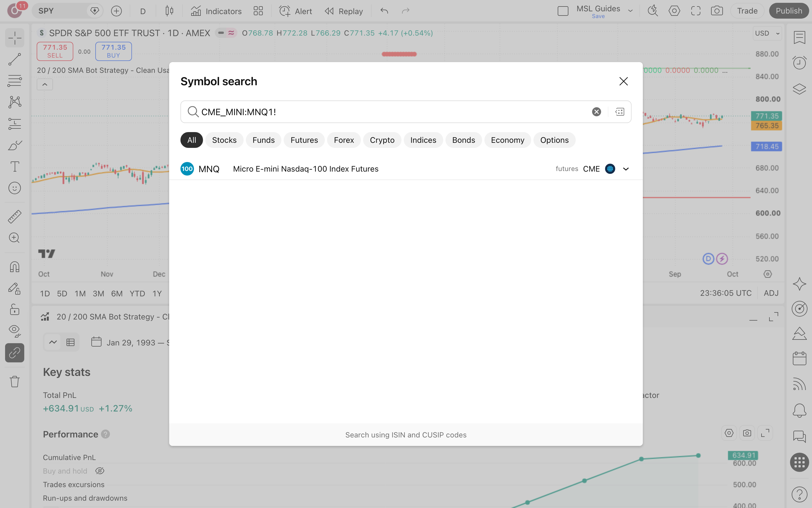812x508 pixels.
Task: Expand the MNQ futures contracts list
Action: 626,169
